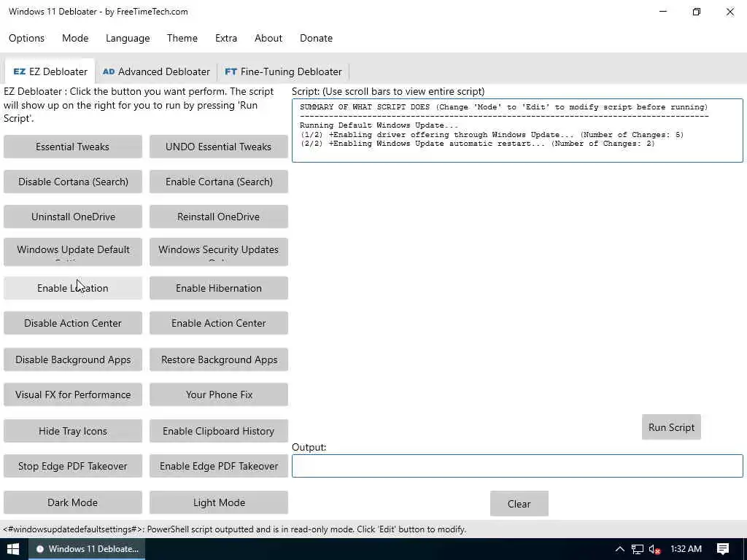This screenshot has height=560, width=747.
Task: Open the Extra menu
Action: click(x=226, y=38)
